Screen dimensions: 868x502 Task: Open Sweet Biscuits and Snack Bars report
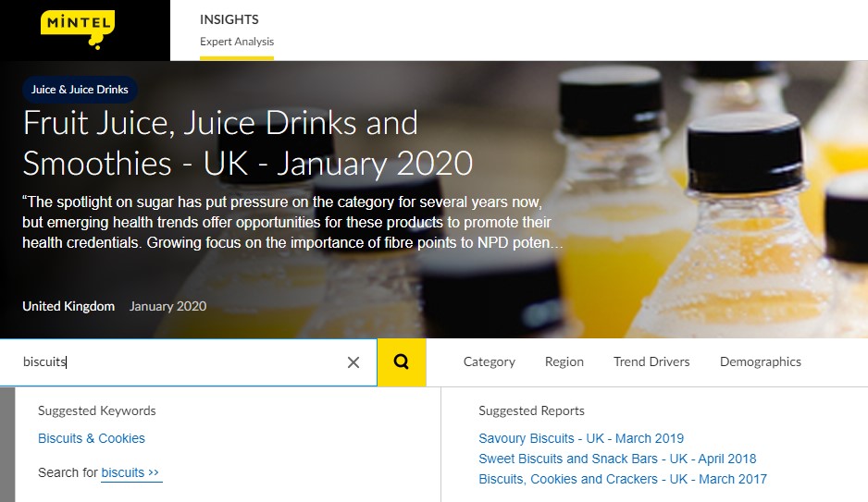[617, 459]
